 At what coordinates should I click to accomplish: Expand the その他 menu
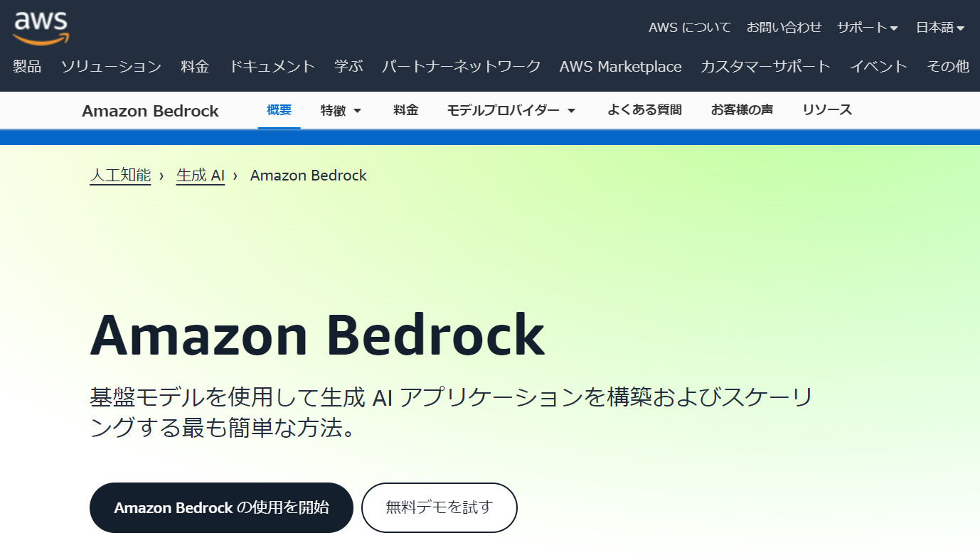pyautogui.click(x=948, y=66)
